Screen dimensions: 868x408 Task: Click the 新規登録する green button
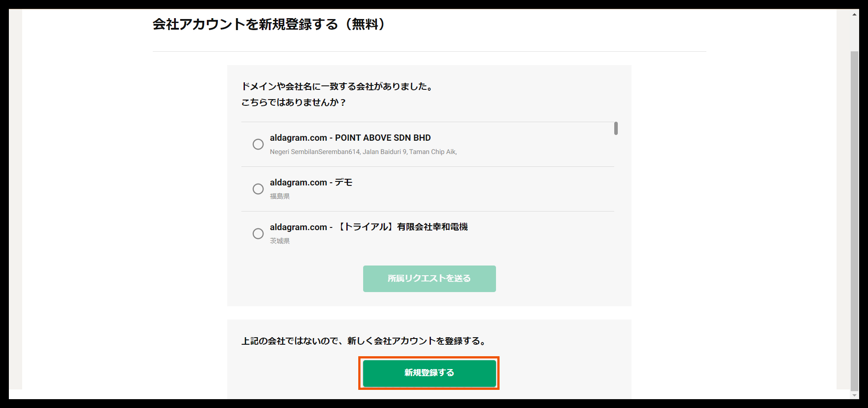pyautogui.click(x=428, y=373)
